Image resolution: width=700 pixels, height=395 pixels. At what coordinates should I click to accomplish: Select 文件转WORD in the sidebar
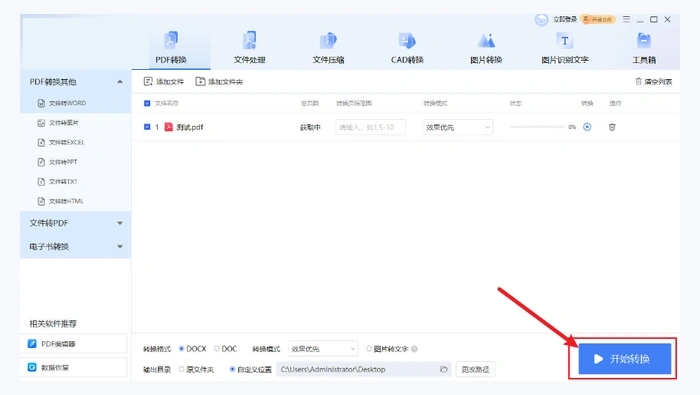[x=75, y=103]
